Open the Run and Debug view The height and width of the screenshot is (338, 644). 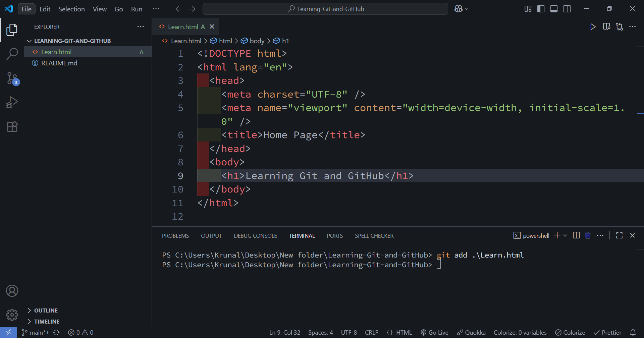pyautogui.click(x=12, y=102)
